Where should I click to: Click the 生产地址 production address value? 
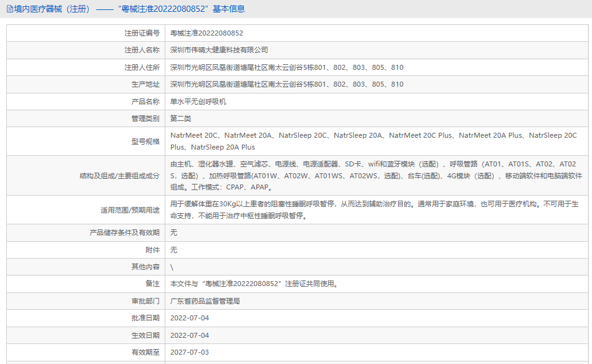[x=286, y=84]
